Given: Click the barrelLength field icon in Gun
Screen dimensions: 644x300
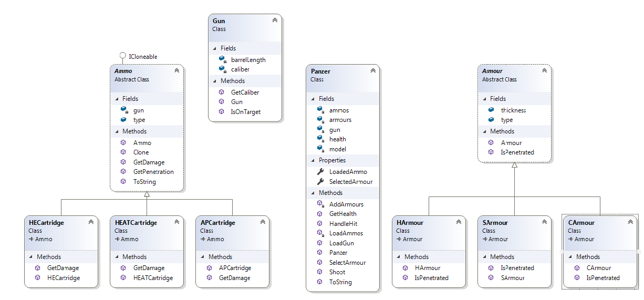Looking at the screenshot, I should (x=222, y=59).
